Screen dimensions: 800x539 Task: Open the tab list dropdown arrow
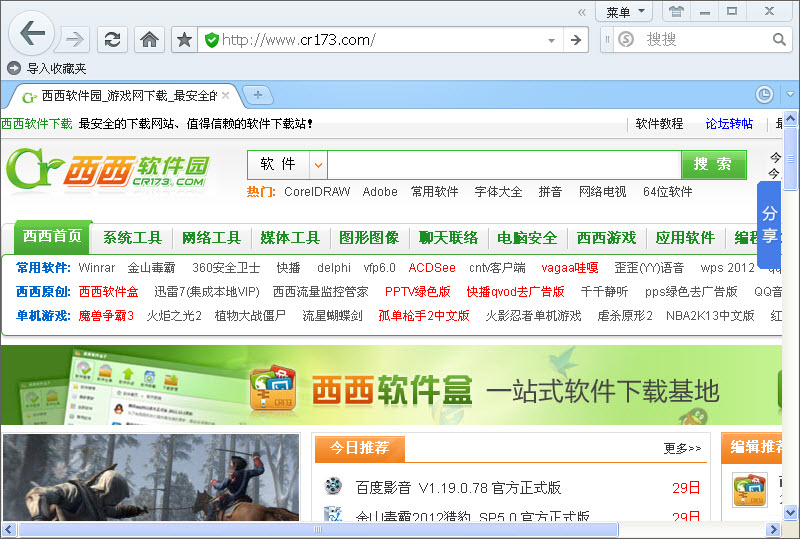pyautogui.click(x=790, y=94)
